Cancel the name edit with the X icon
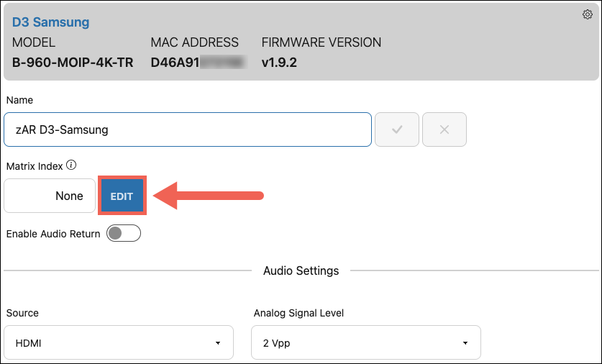The height and width of the screenshot is (364, 602). tap(444, 129)
